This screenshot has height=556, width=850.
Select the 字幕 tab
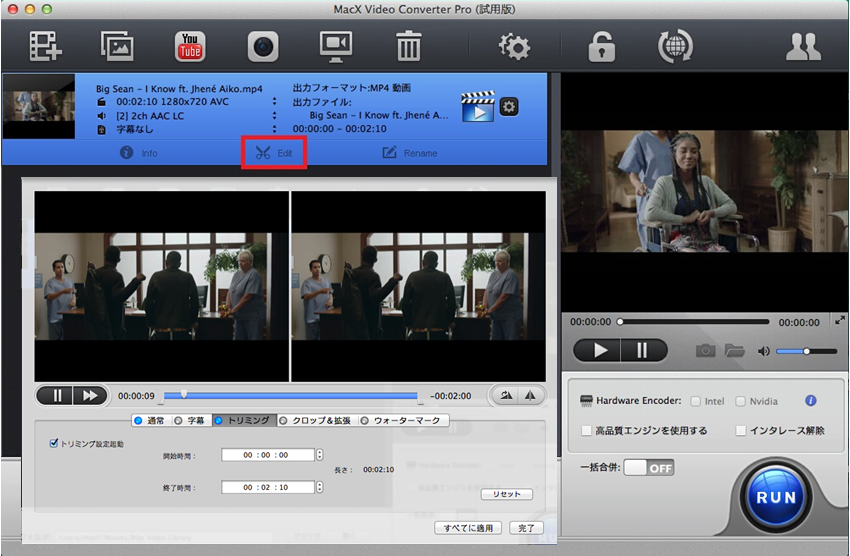click(191, 421)
